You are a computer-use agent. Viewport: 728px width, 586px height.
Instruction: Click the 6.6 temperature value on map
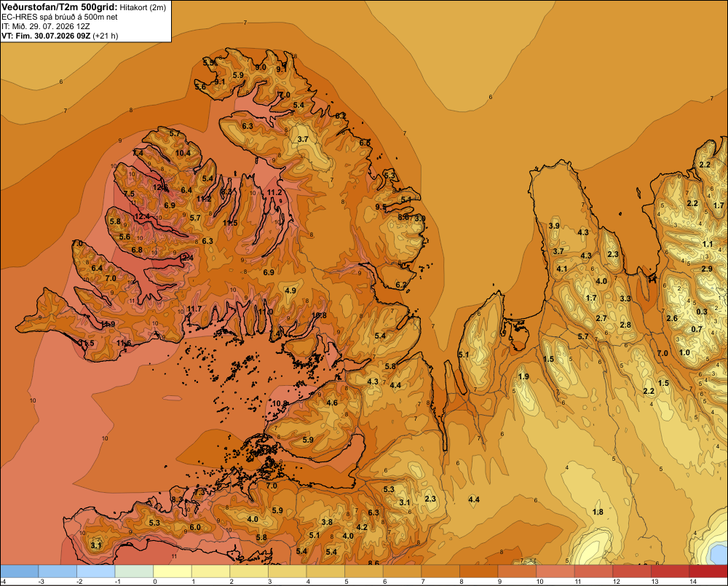click(365, 143)
